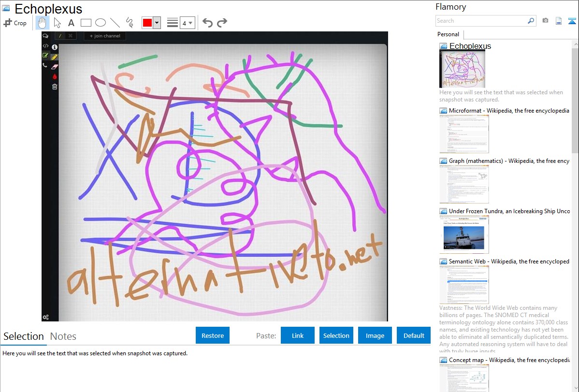
Task: Click the snapshot list scrollbar up arrow
Action: [576, 44]
